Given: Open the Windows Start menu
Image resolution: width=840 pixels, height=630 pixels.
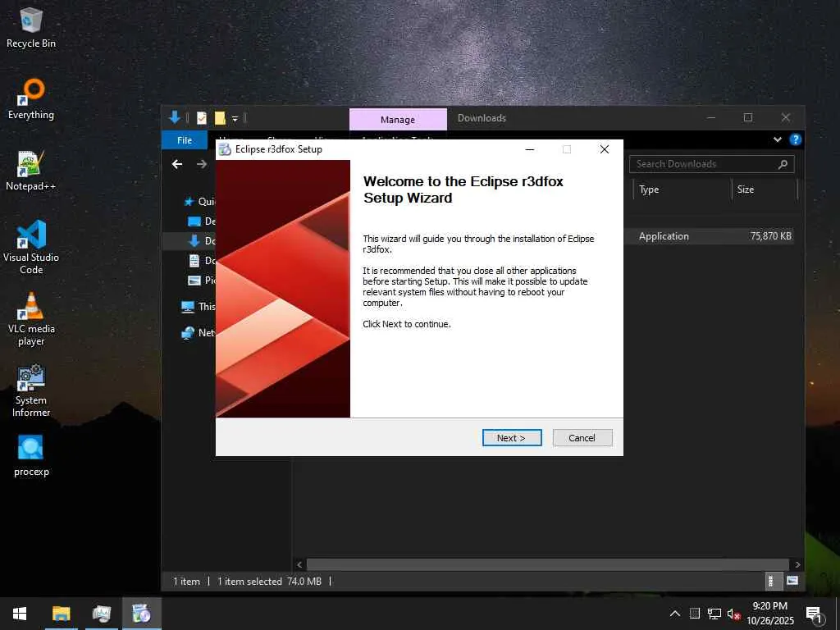Looking at the screenshot, I should click(x=20, y=614).
